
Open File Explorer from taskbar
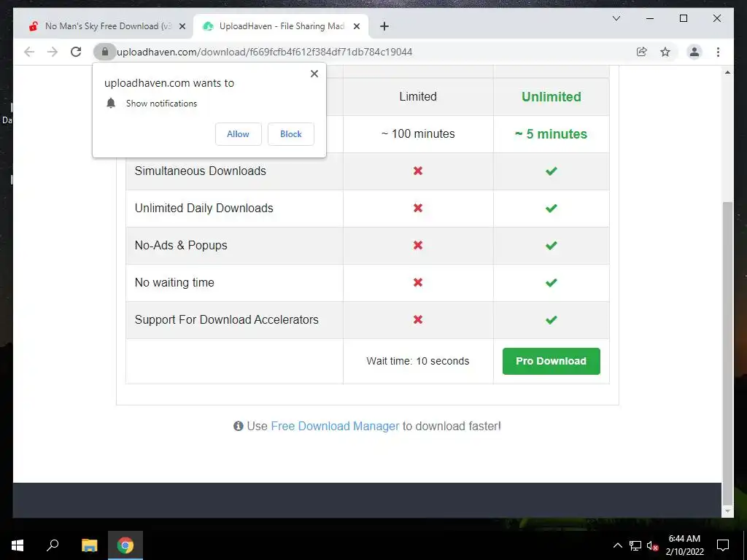[x=89, y=545]
